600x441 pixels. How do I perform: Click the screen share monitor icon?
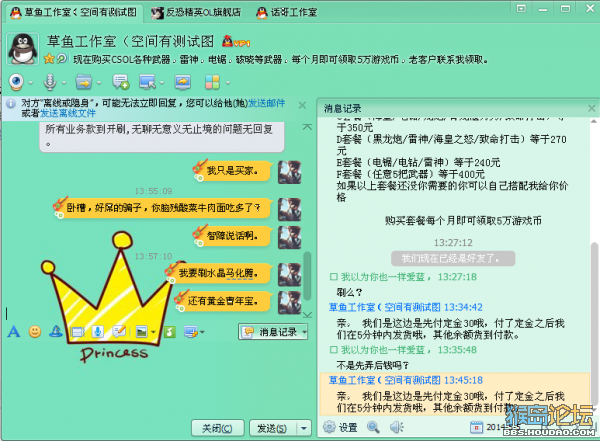coord(183,82)
